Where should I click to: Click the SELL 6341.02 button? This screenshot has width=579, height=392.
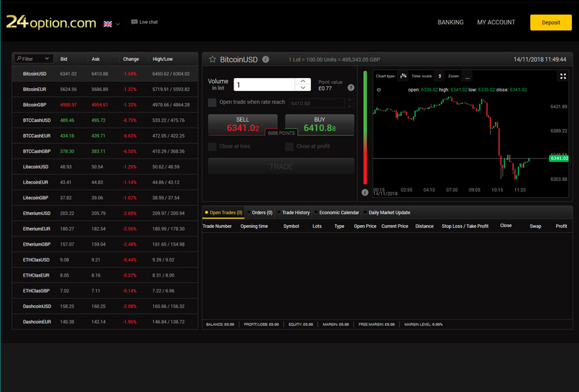243,125
